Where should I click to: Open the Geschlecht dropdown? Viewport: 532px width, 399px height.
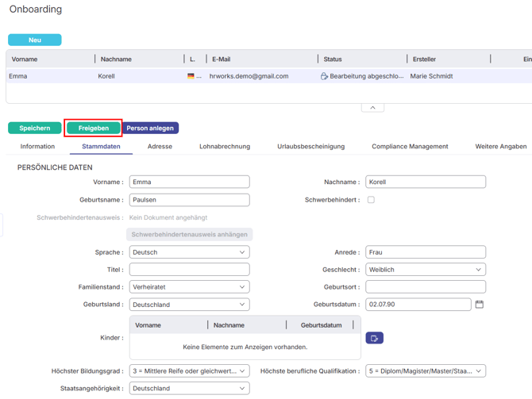426,270
